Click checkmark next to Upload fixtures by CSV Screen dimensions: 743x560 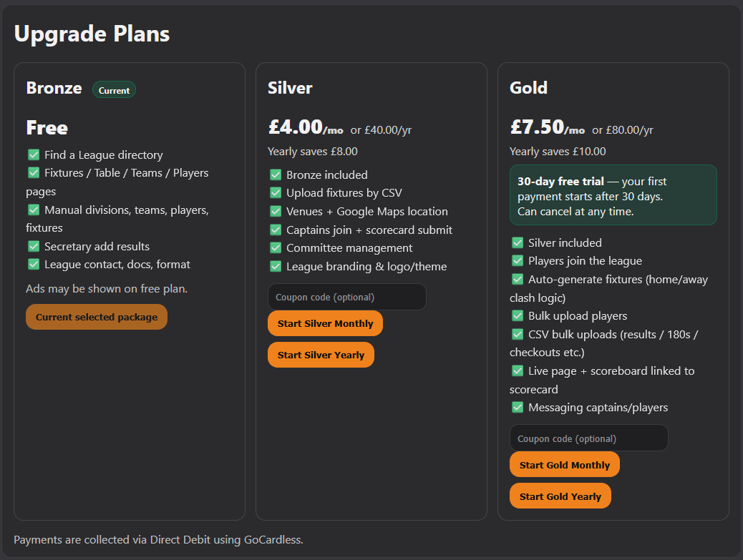276,193
